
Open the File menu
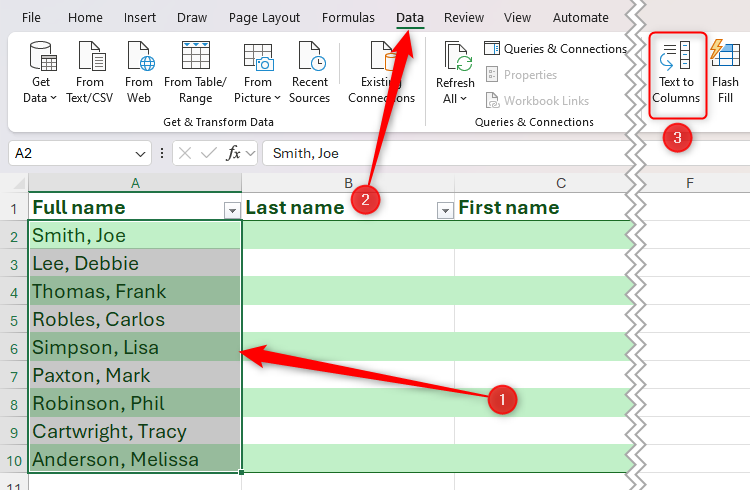click(32, 18)
